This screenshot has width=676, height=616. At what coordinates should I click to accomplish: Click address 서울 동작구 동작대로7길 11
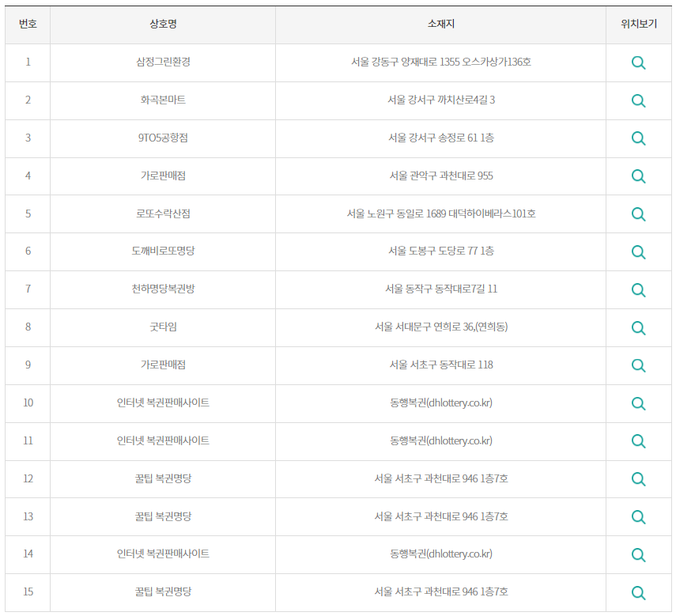click(x=441, y=289)
